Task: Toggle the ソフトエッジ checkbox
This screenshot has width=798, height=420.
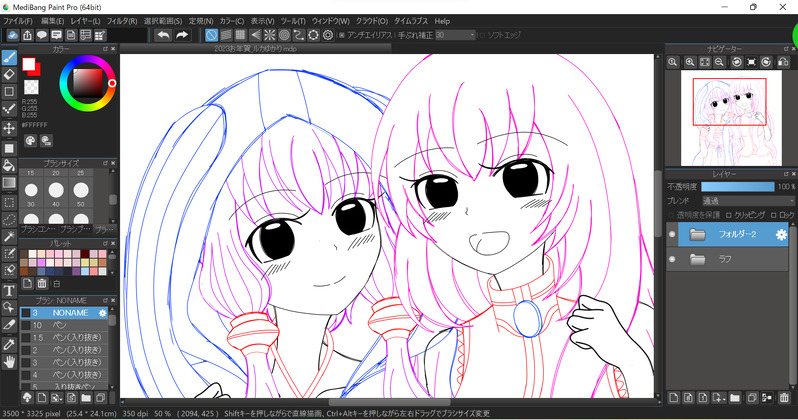Action: click(x=482, y=35)
